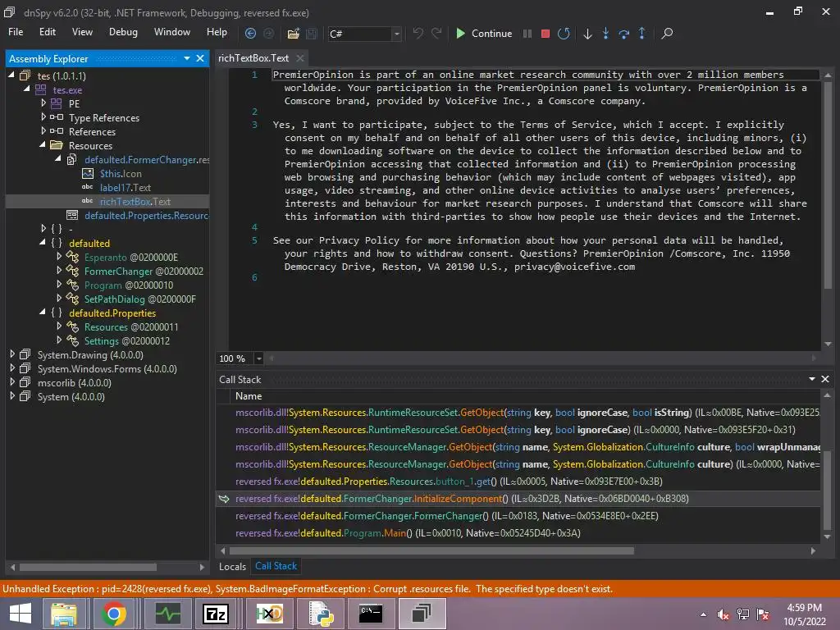
Task: Open Assembly Explorer window options dropdown
Action: [187, 58]
